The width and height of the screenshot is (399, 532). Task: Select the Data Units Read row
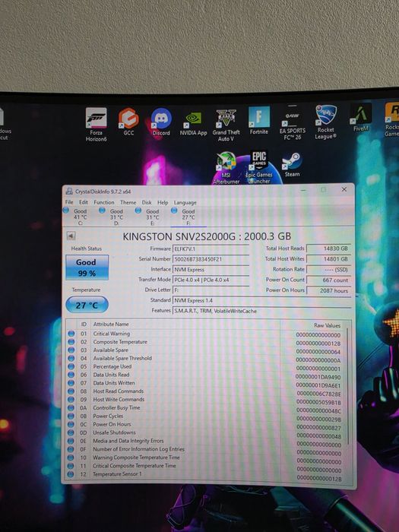[205, 375]
